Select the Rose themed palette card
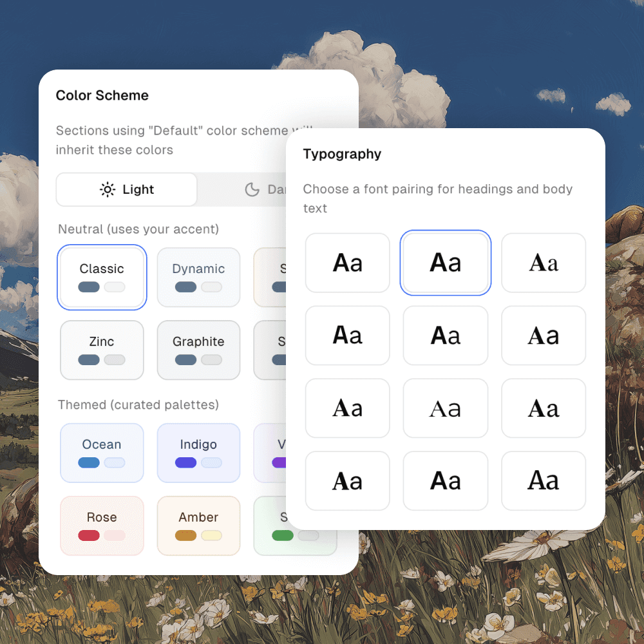 (102, 525)
